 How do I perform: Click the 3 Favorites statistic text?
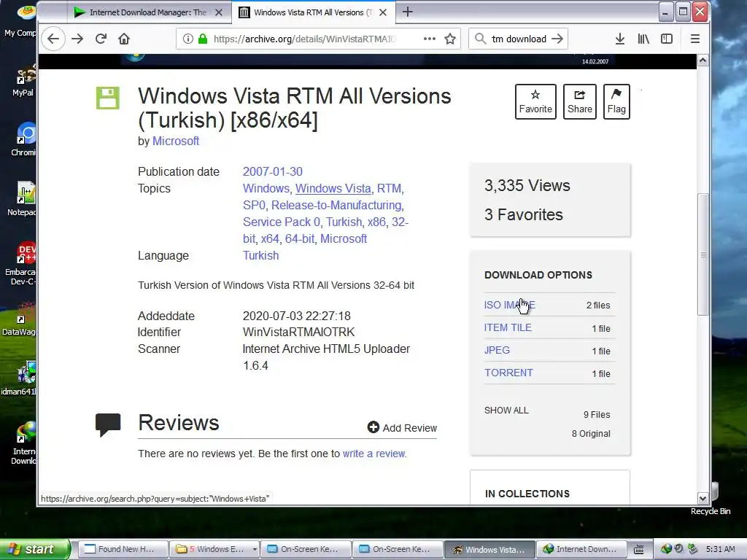[x=523, y=215]
